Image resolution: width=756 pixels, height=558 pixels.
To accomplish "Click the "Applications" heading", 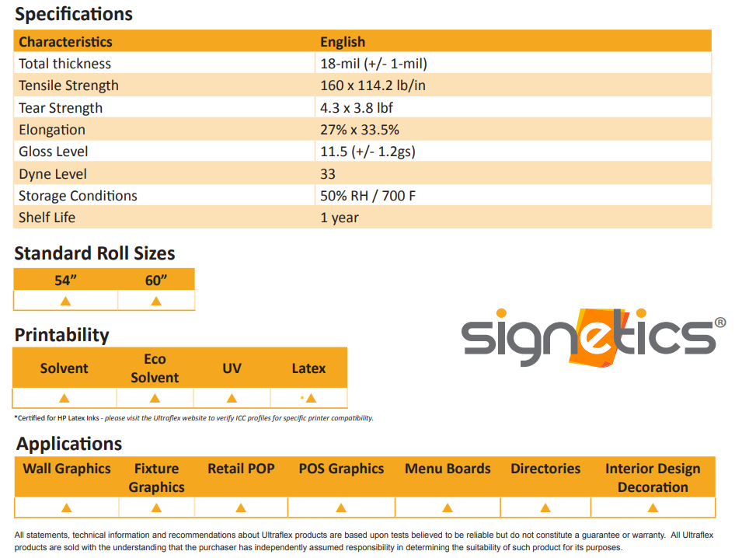I will coord(69,444).
